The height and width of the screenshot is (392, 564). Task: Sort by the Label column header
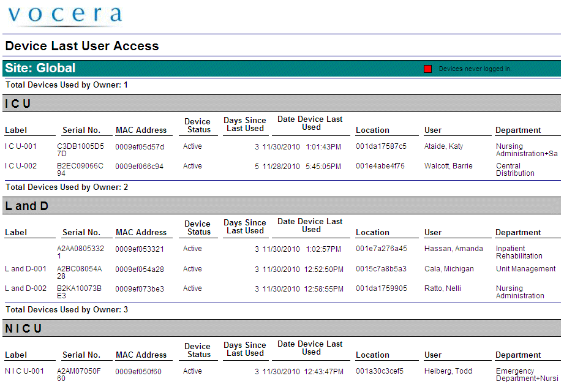(x=15, y=130)
